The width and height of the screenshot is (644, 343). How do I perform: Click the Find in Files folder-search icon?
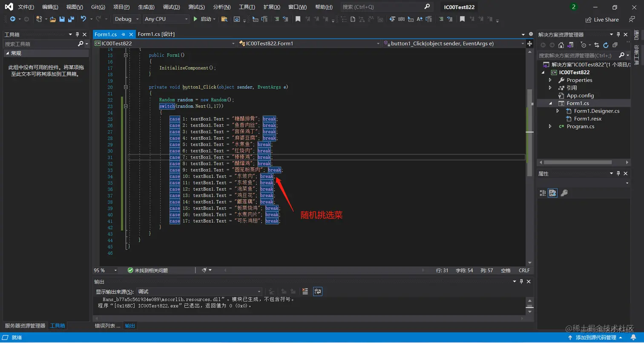pos(224,19)
